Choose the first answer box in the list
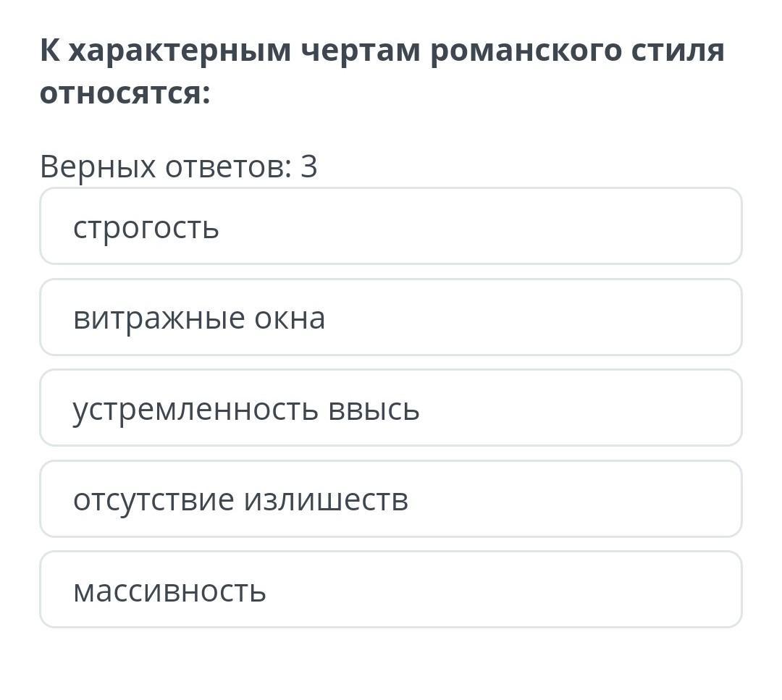Screen dimensions: 782x700 pyautogui.click(x=391, y=227)
